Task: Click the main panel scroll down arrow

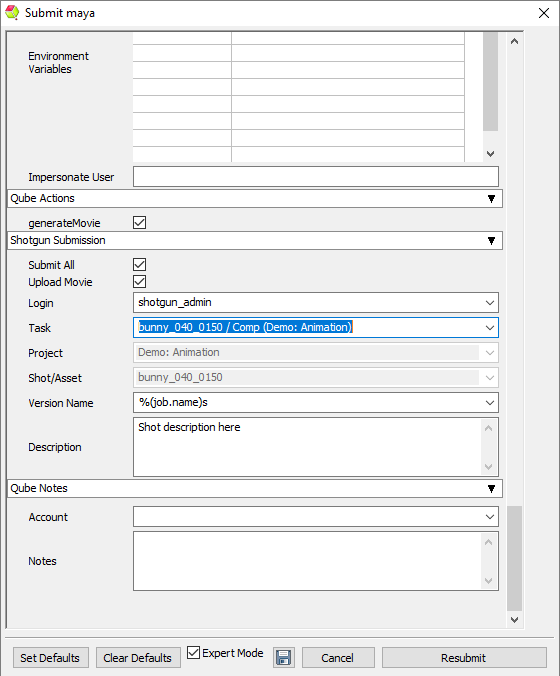Action: click(x=514, y=620)
